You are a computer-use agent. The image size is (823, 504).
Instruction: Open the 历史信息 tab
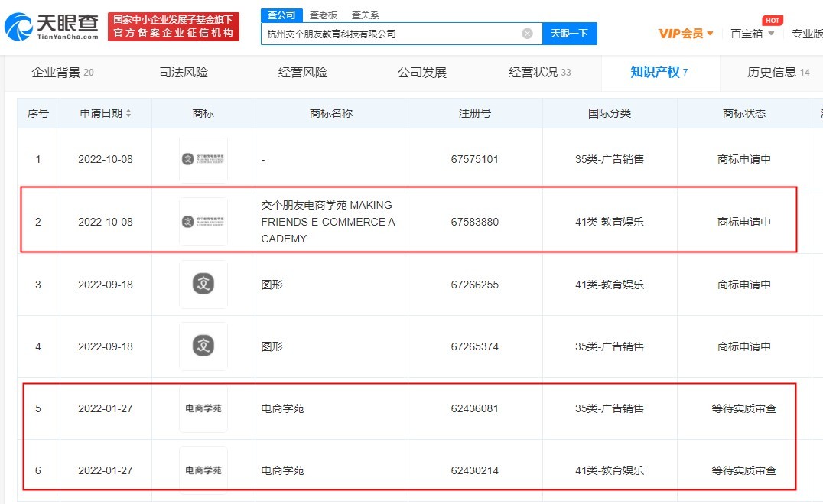(x=779, y=73)
